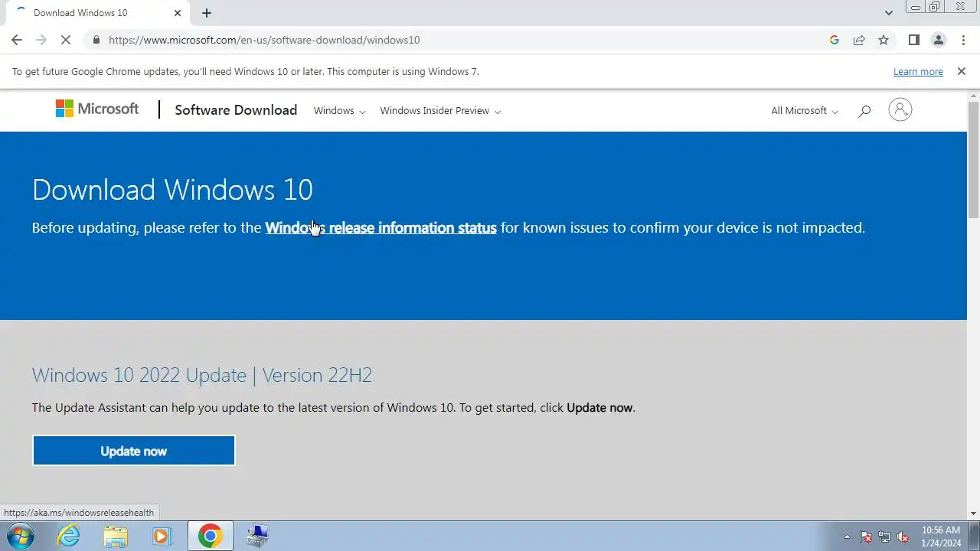The image size is (980, 551).
Task: Open Windows release information status link
Action: pyautogui.click(x=381, y=227)
